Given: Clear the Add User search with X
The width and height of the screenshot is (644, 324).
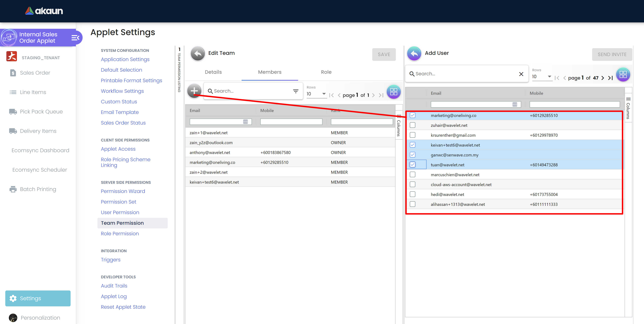Looking at the screenshot, I should point(521,74).
